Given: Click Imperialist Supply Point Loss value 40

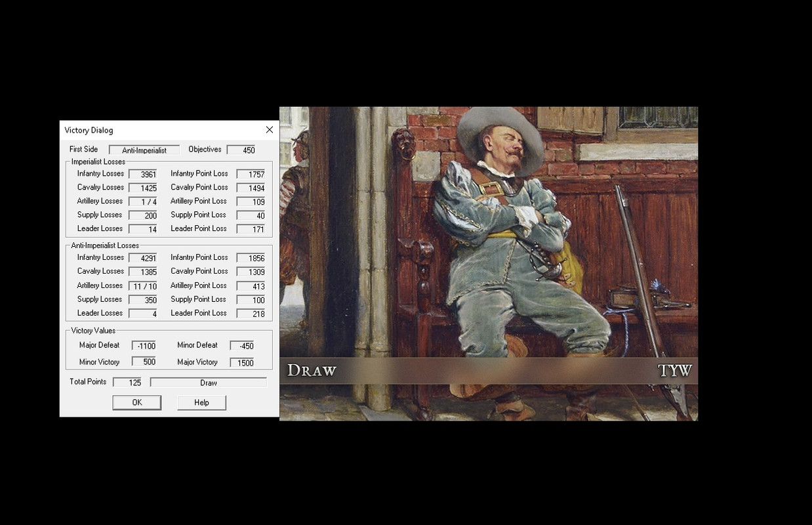Looking at the screenshot, I should click(251, 216).
